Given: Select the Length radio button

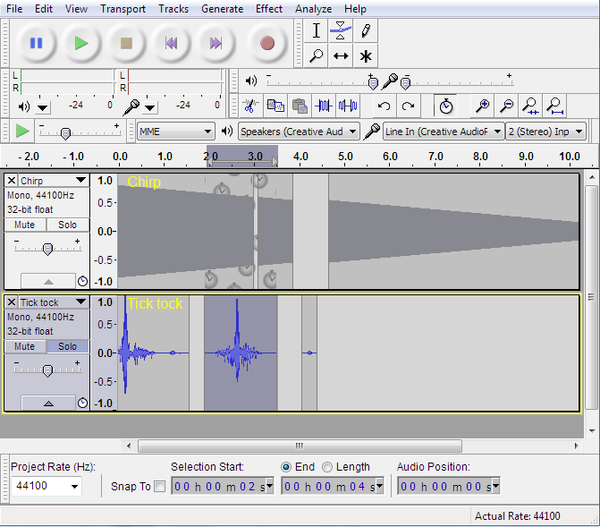Looking at the screenshot, I should (328, 467).
